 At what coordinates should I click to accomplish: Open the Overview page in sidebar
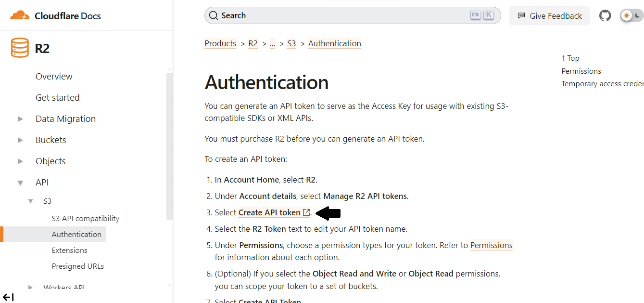click(54, 76)
